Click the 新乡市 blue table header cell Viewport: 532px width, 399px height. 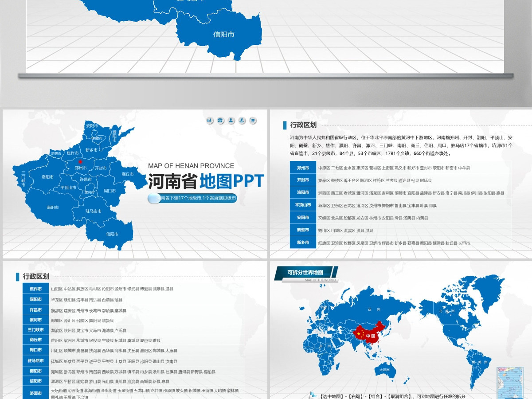pyautogui.click(x=303, y=243)
